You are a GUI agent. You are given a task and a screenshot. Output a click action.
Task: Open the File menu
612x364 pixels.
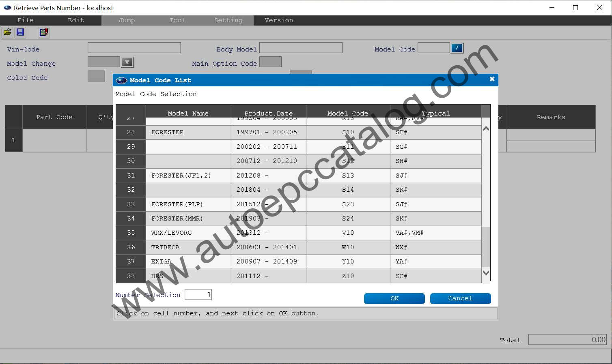click(x=25, y=20)
